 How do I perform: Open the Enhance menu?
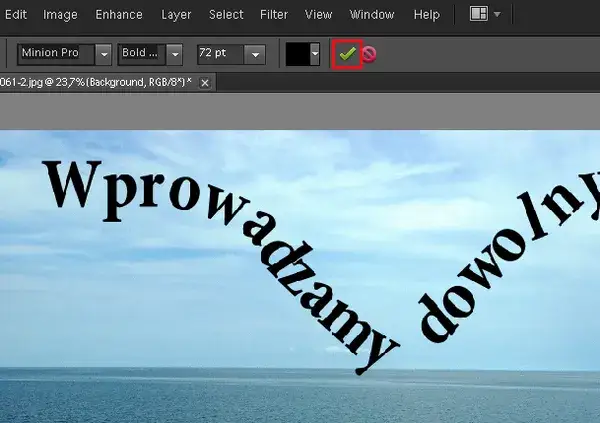pos(119,15)
